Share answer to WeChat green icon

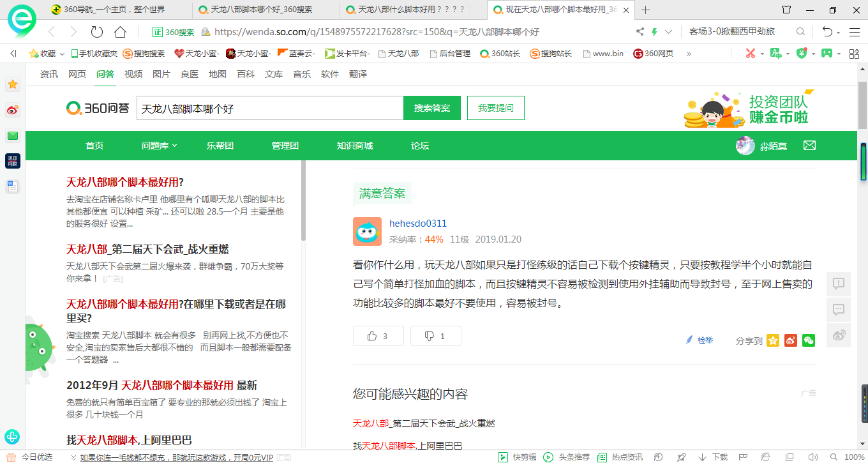[809, 341]
